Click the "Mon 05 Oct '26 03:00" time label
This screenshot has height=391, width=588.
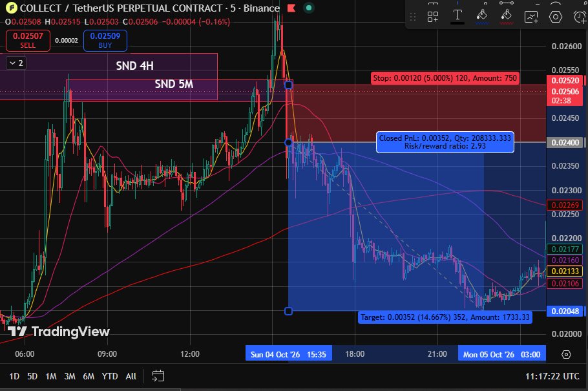point(502,354)
